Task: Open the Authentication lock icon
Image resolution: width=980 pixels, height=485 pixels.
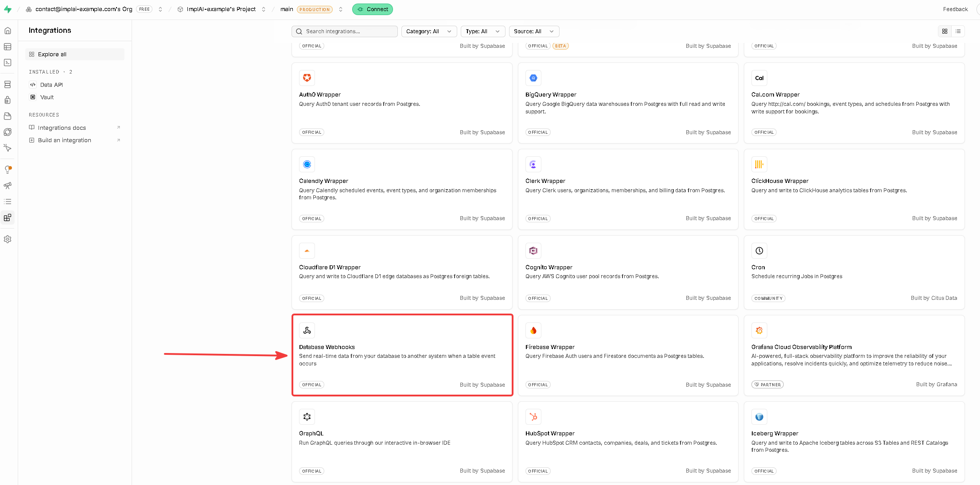Action: [8, 100]
